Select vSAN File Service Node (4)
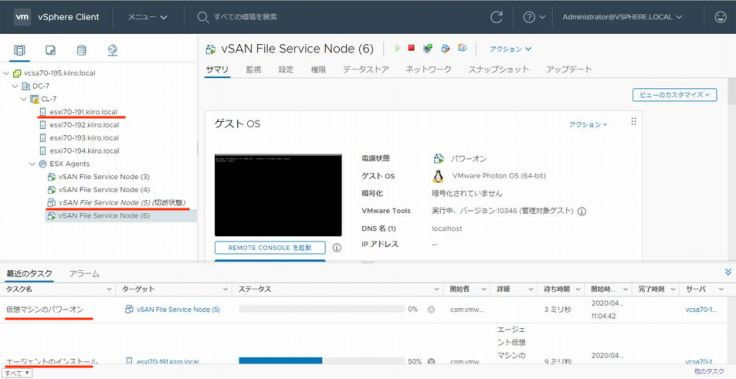736x379 pixels. click(x=104, y=190)
